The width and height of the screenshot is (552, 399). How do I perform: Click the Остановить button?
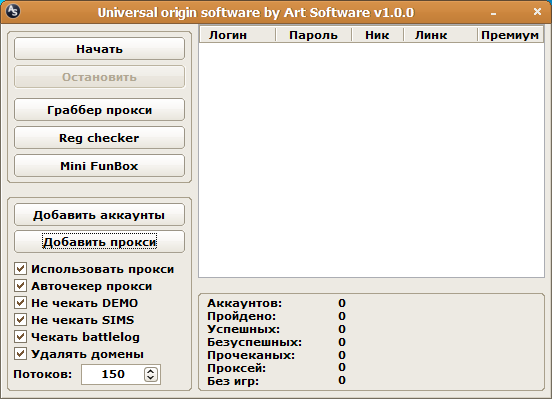pos(99,77)
